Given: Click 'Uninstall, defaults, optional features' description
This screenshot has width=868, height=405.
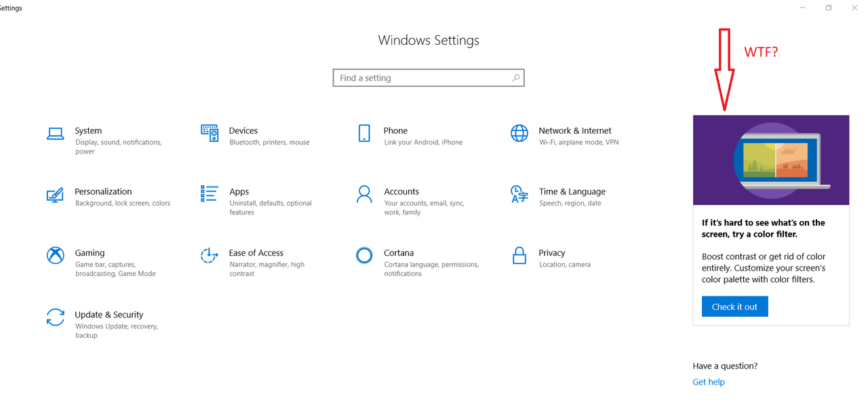Looking at the screenshot, I should pyautogui.click(x=271, y=208).
